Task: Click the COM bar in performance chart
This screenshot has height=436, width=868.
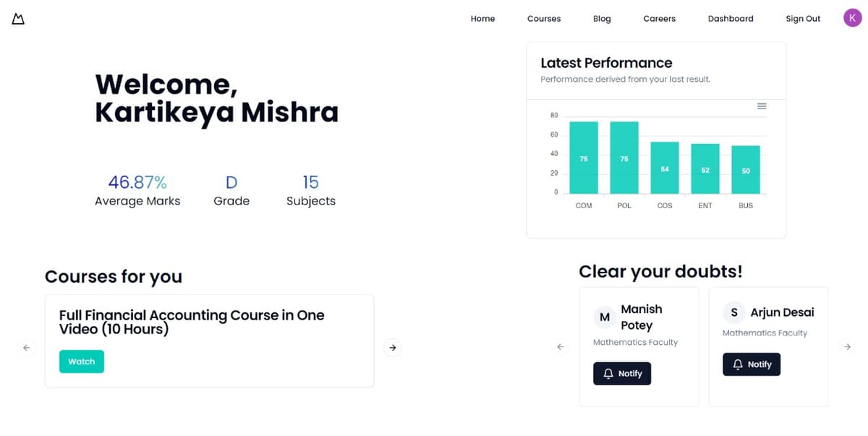Action: tap(584, 158)
